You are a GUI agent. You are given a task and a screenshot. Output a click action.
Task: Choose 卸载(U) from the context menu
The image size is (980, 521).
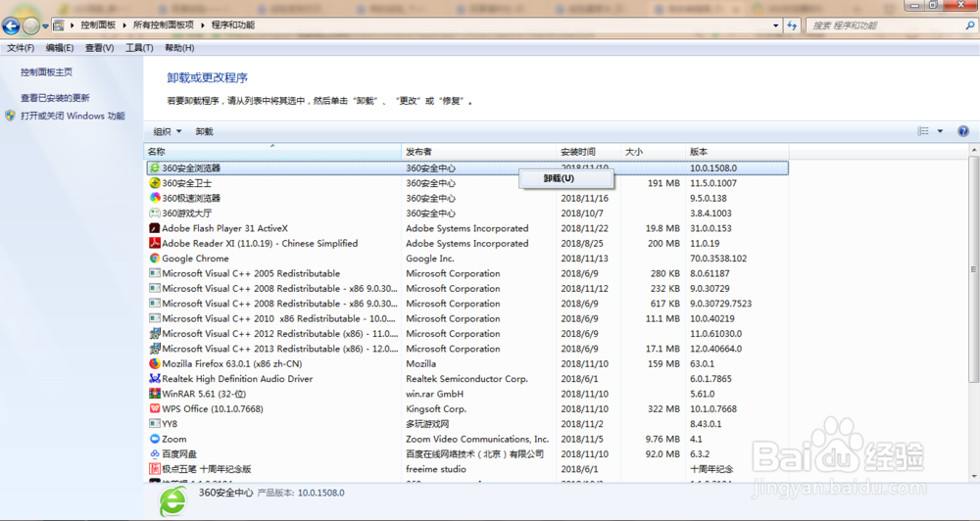pos(565,178)
